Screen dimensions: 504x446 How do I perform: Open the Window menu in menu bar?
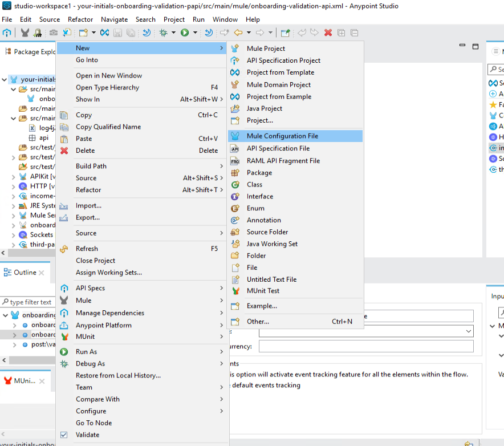tap(225, 19)
